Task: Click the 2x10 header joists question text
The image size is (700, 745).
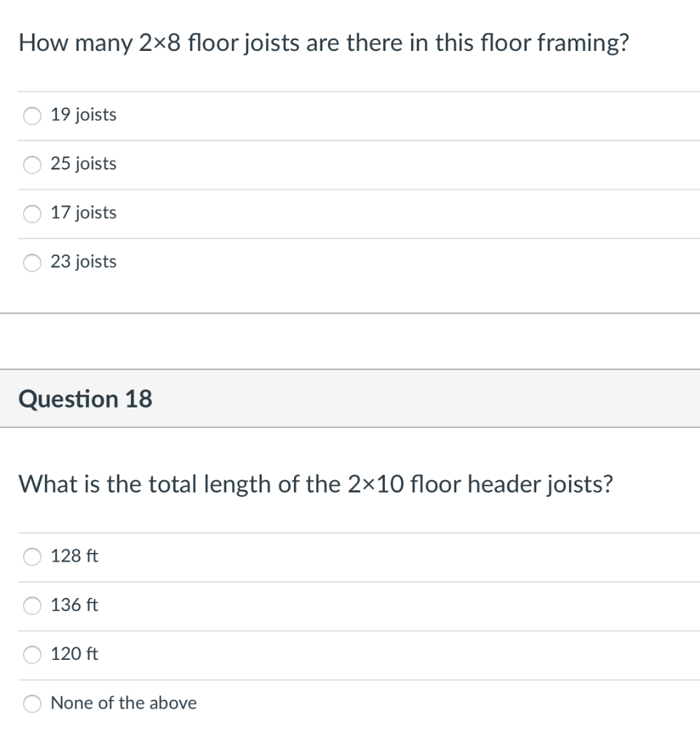Action: point(317,485)
